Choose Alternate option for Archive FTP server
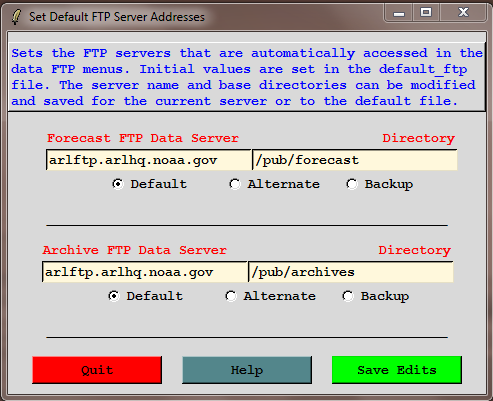Screen dimensions: 493x401 pos(231,296)
